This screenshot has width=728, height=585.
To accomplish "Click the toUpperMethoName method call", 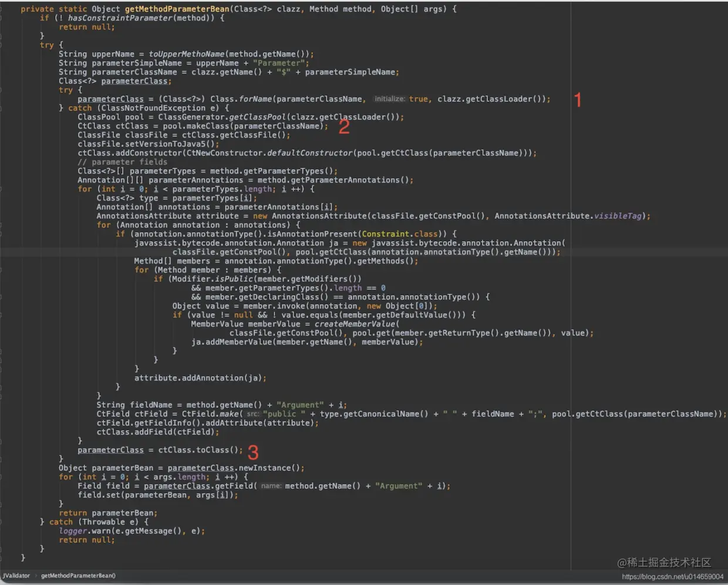I will click(187, 54).
